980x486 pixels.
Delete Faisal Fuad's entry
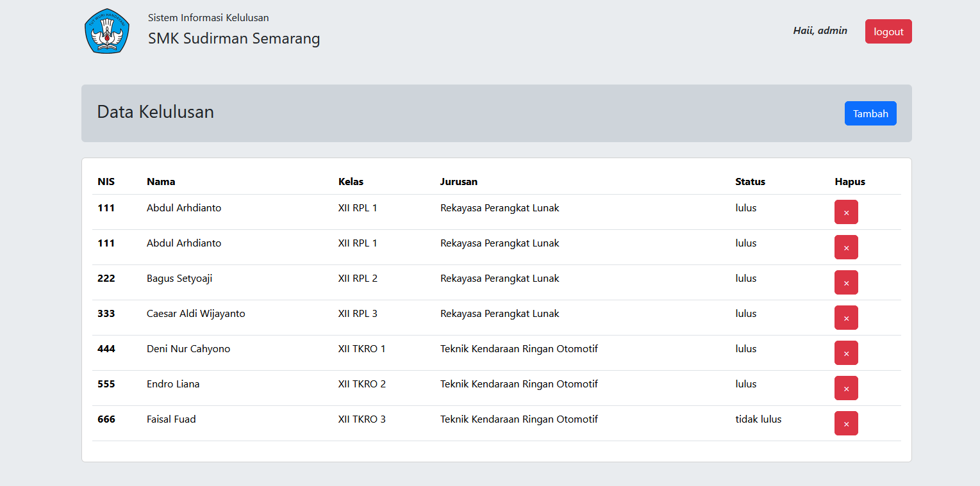point(846,423)
